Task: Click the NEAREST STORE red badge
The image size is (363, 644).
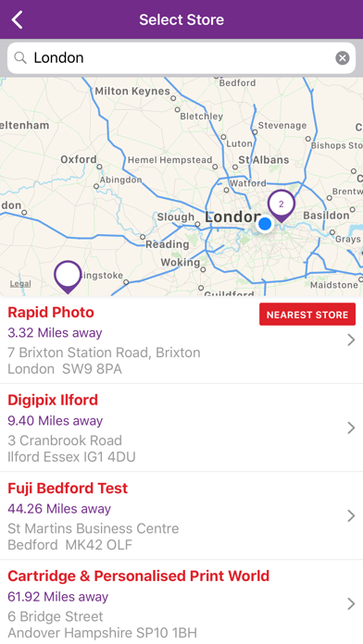Action: point(307,315)
